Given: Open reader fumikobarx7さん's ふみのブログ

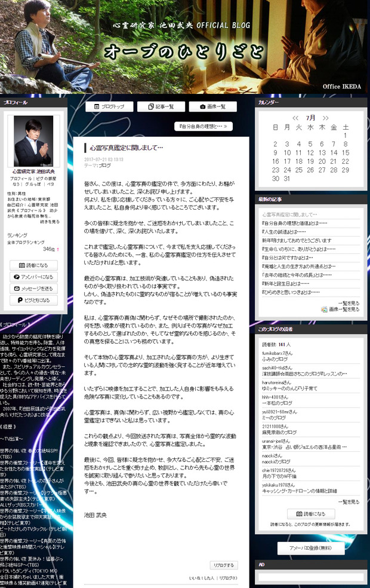Looking at the screenshot, I should [275, 359].
